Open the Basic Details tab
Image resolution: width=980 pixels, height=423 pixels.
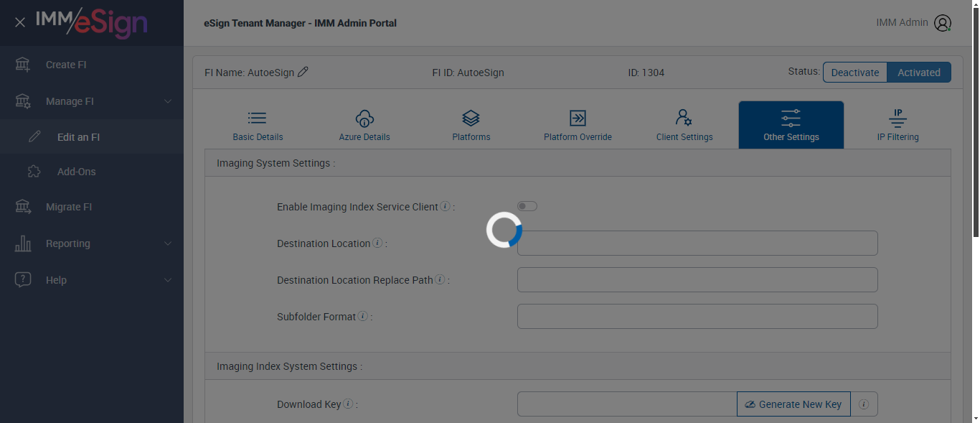pyautogui.click(x=258, y=125)
